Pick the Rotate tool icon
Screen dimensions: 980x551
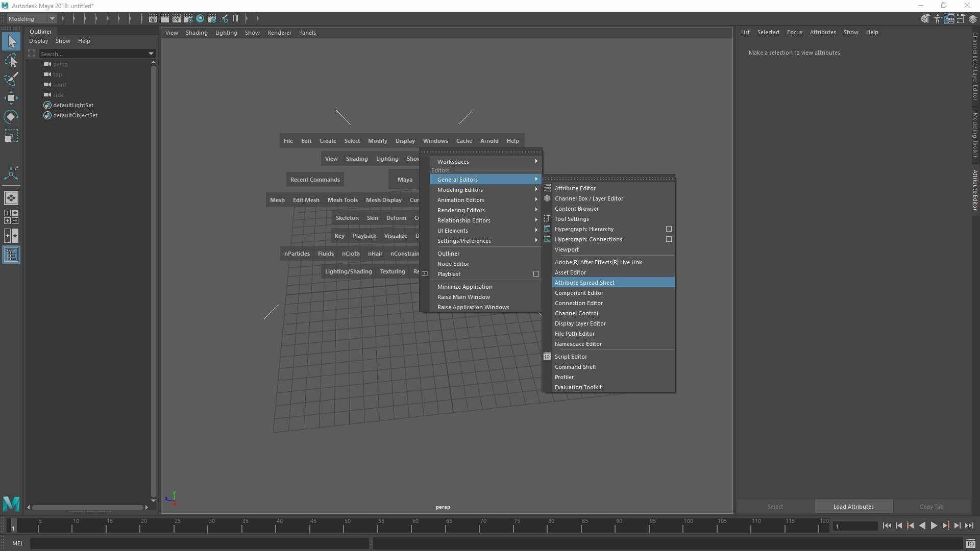(11, 117)
